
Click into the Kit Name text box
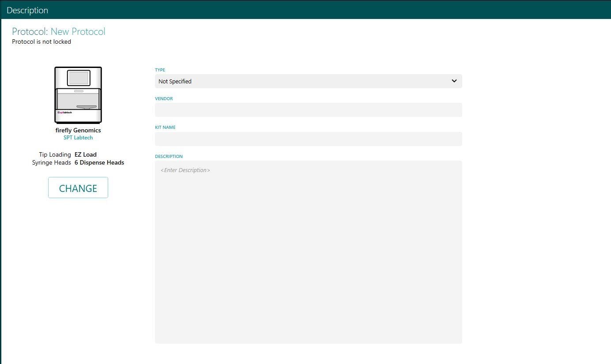point(308,139)
